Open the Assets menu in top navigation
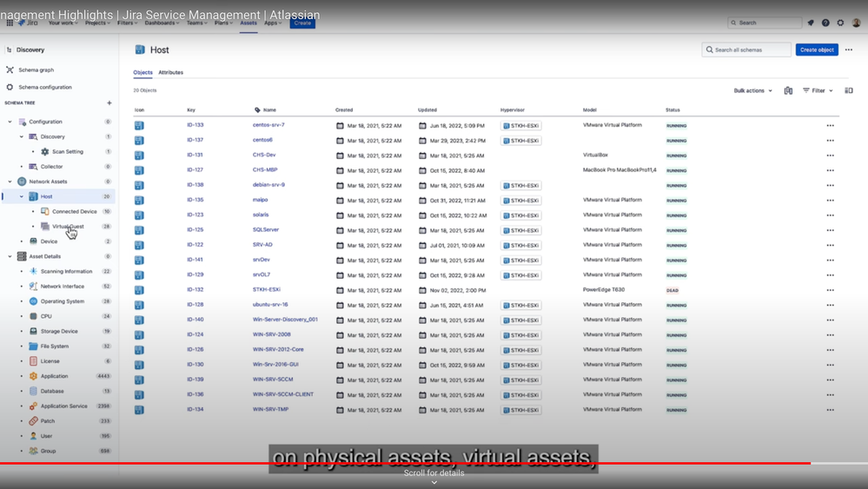Viewport: 868px width, 489px height. pos(248,23)
